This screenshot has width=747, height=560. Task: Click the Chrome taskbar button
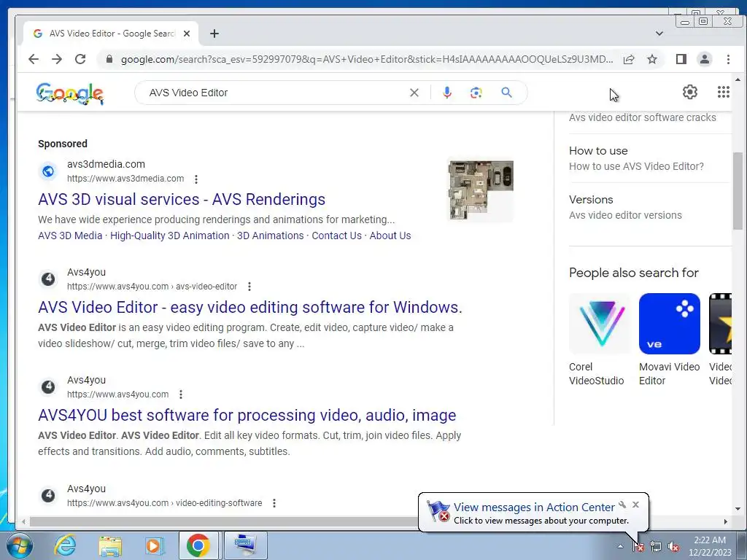(198, 545)
